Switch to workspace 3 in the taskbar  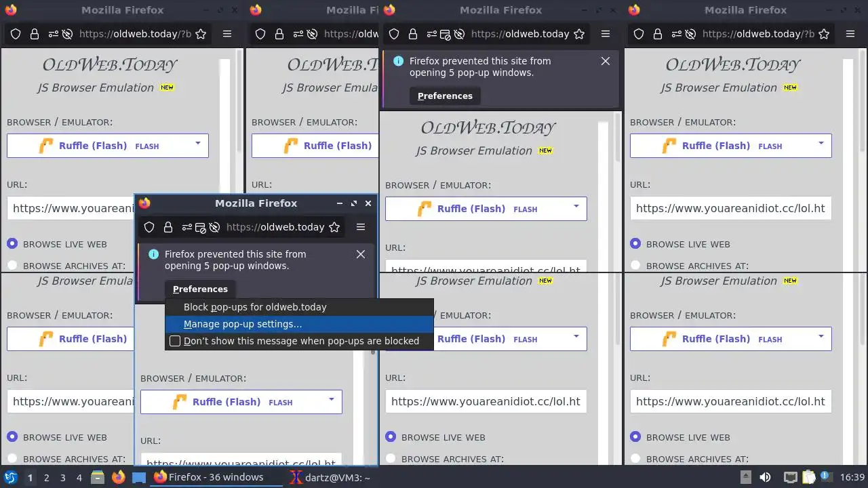(x=62, y=477)
